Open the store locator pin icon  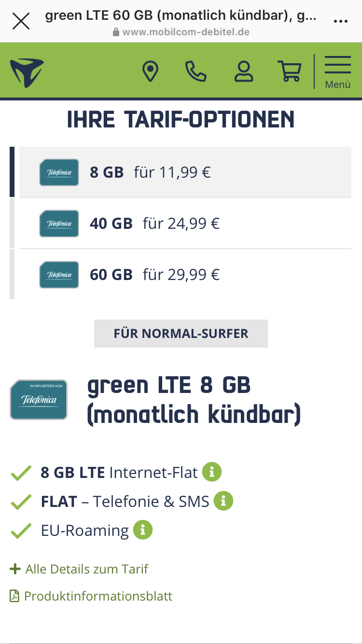pos(150,71)
